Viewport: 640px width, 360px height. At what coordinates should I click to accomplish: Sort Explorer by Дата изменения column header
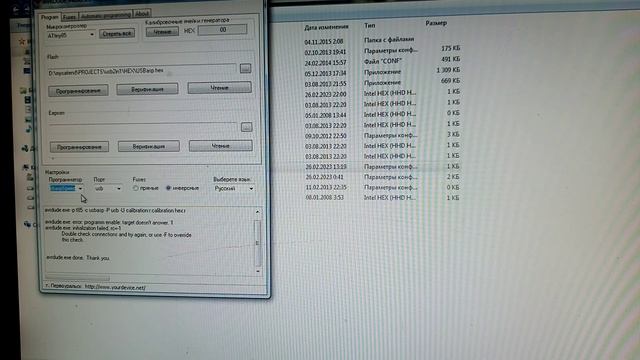(x=326, y=27)
